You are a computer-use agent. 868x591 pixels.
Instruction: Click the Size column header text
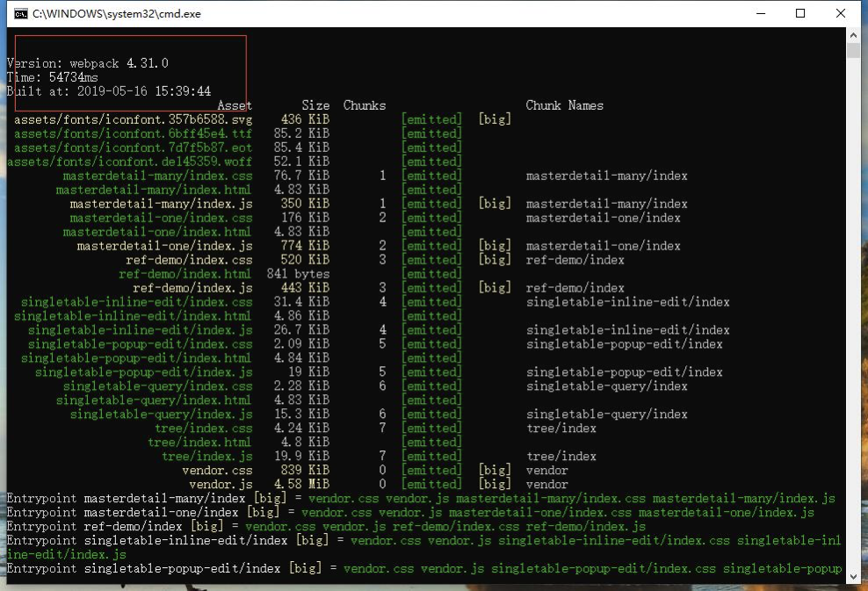coord(315,105)
